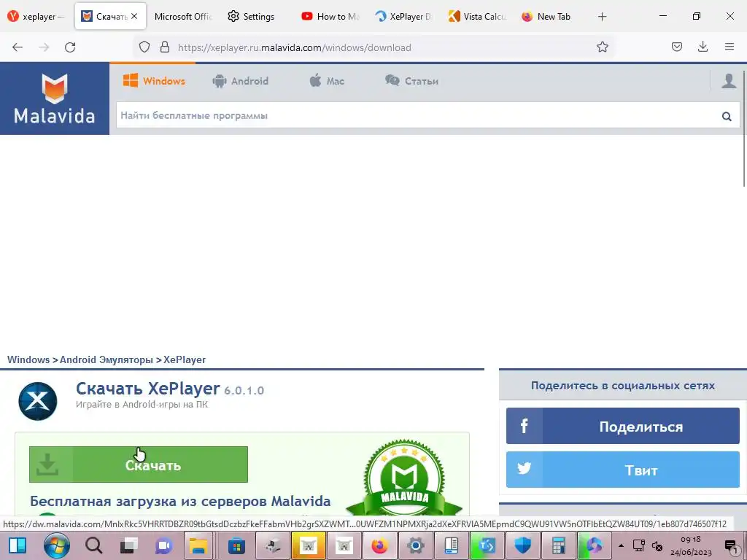Share on Facebook with Поделиться button
Screen dimensions: 747x560
pyautogui.click(x=623, y=426)
